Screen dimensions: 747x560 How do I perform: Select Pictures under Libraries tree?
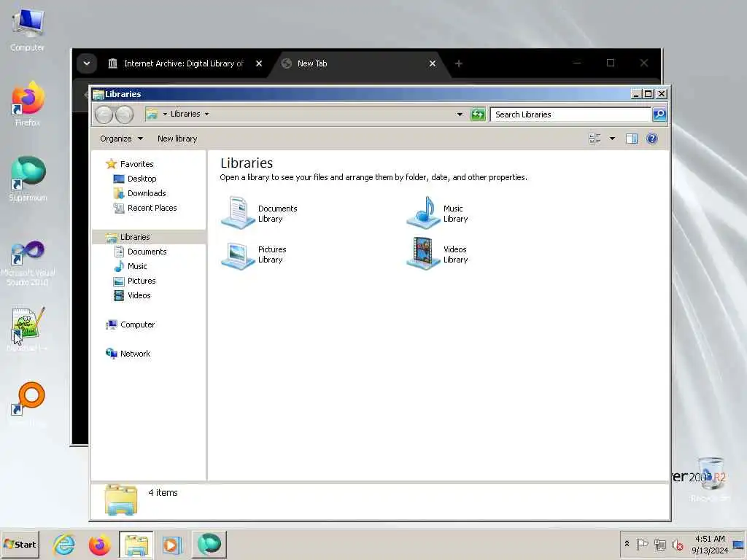[x=135, y=281]
